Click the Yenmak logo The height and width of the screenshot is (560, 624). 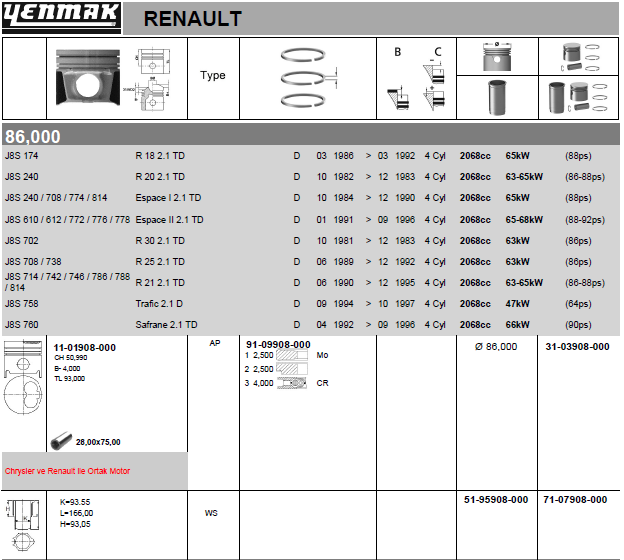[61, 17]
